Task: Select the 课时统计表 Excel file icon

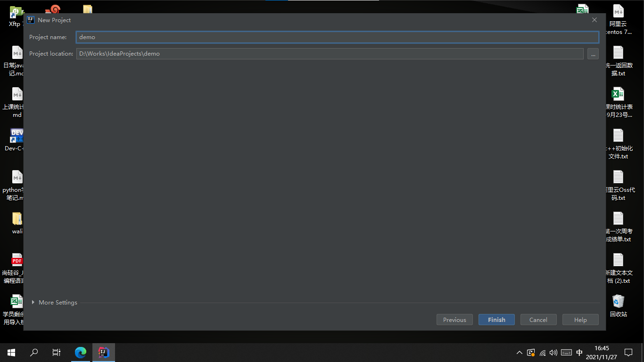Action: 618,103
